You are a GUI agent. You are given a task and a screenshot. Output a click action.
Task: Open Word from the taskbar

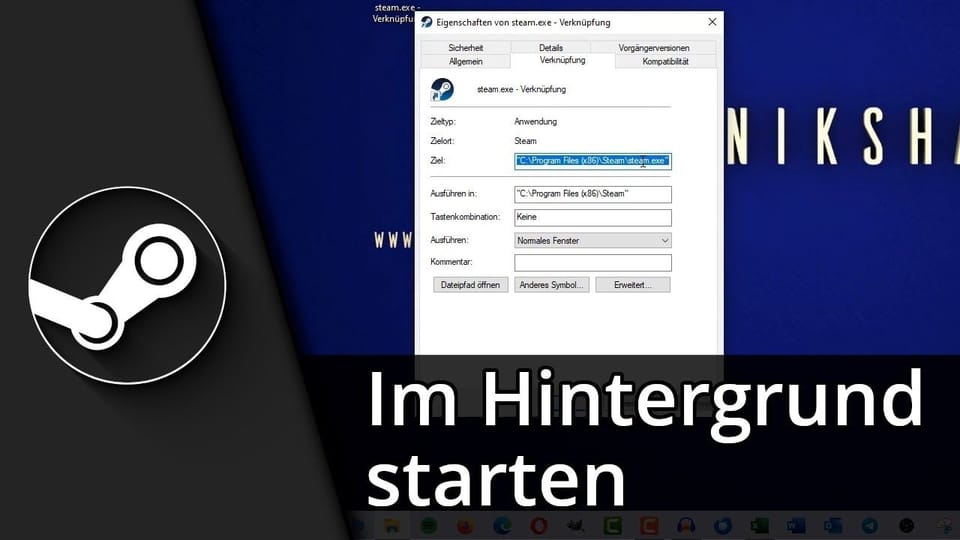(796, 525)
